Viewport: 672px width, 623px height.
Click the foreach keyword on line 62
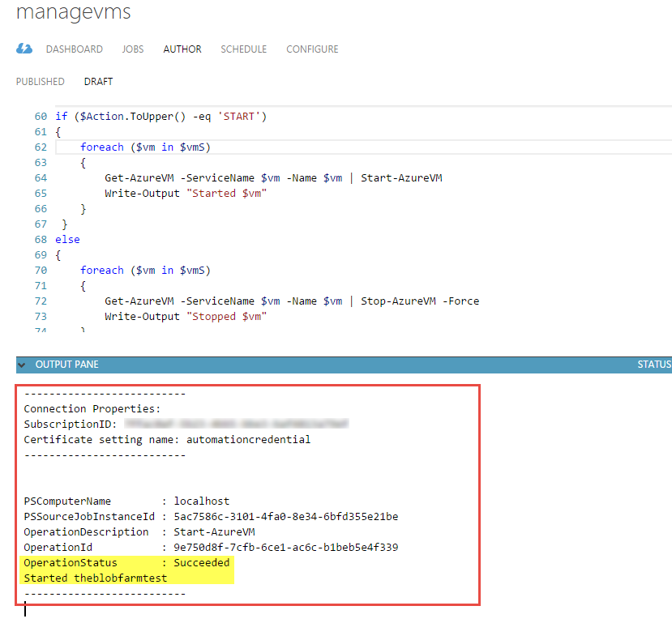[102, 147]
